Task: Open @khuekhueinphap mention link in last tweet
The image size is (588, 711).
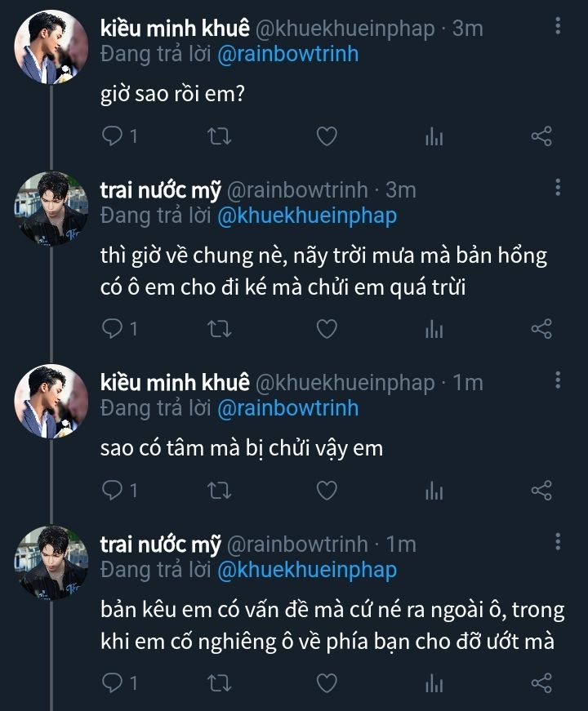Action: click(306, 570)
